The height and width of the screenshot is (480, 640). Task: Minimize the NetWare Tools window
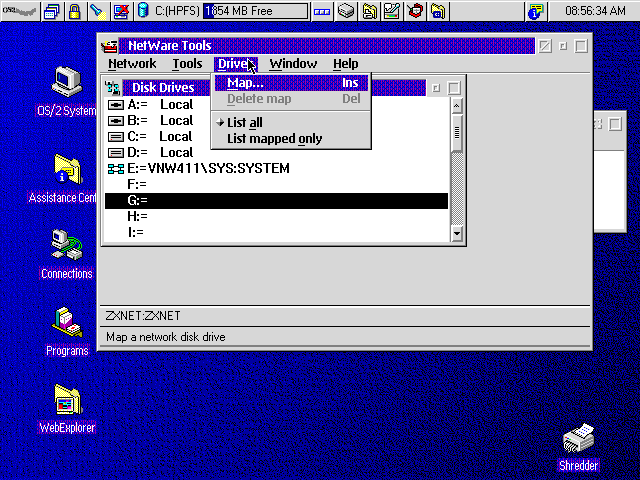[563, 46]
